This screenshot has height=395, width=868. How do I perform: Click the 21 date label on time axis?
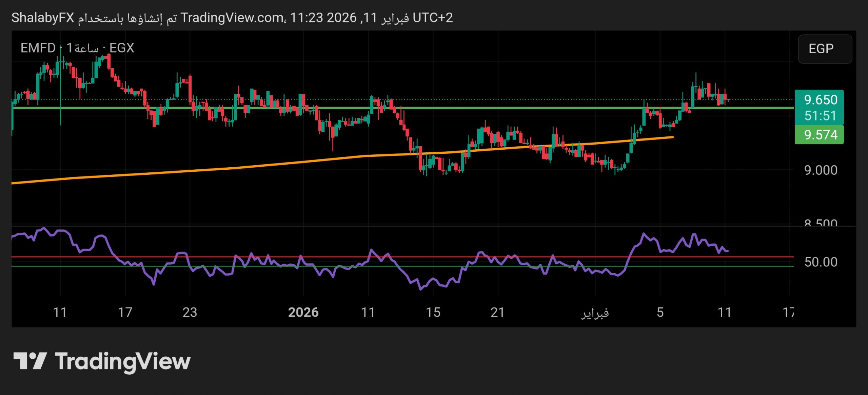pyautogui.click(x=497, y=312)
